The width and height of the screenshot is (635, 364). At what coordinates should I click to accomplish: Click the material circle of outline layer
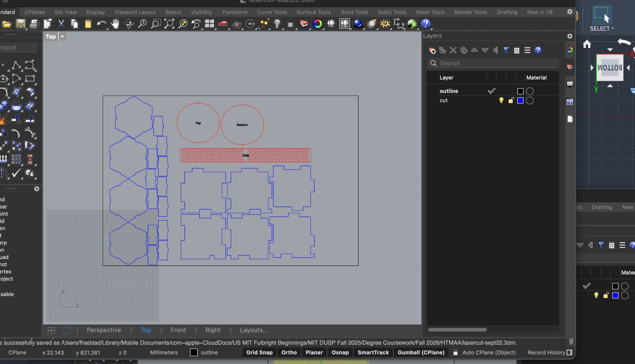[530, 91]
